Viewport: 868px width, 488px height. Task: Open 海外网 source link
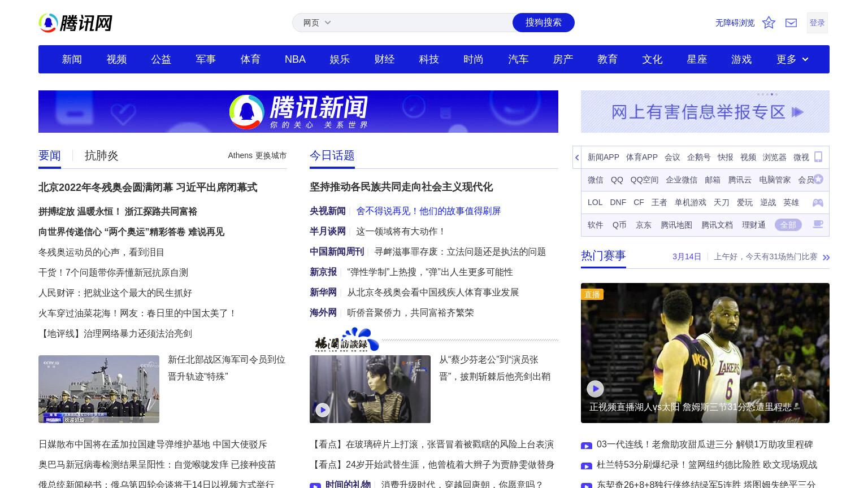click(x=323, y=312)
